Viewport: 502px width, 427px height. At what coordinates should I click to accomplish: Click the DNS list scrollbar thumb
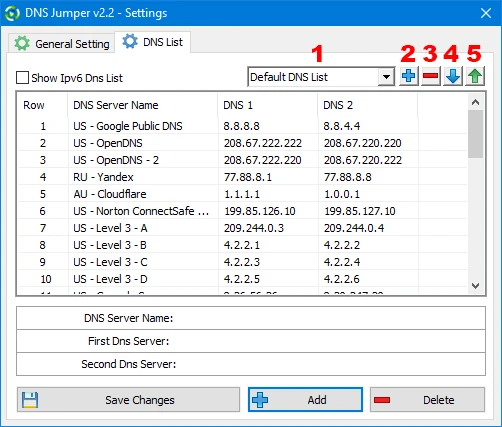476,134
